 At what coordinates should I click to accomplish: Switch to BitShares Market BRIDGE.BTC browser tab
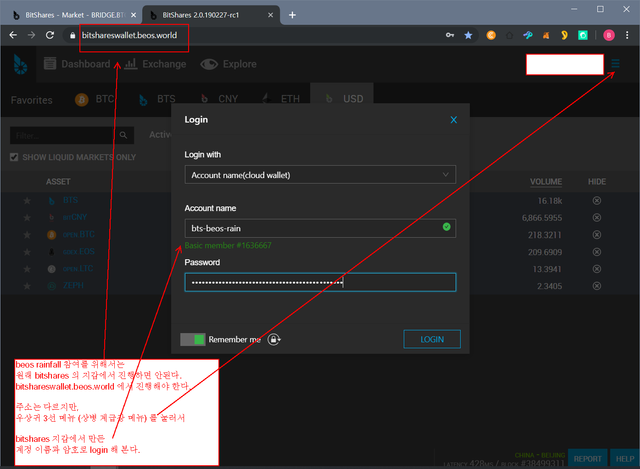point(75,15)
